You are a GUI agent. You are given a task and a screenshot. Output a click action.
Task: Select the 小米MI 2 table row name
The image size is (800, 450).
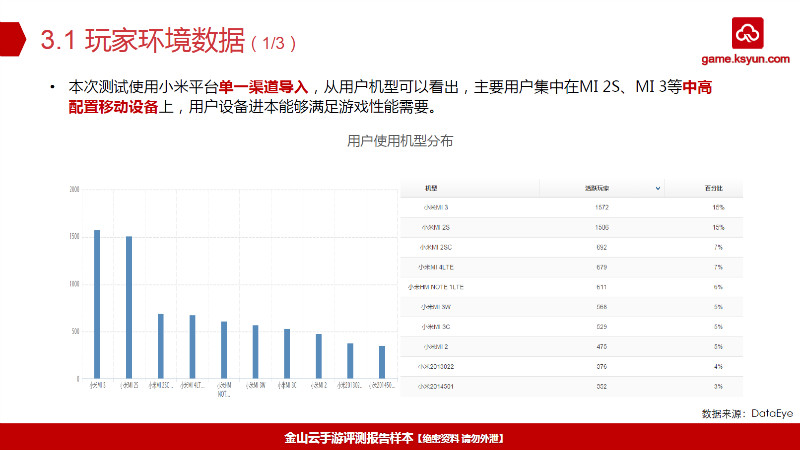pyautogui.click(x=436, y=347)
